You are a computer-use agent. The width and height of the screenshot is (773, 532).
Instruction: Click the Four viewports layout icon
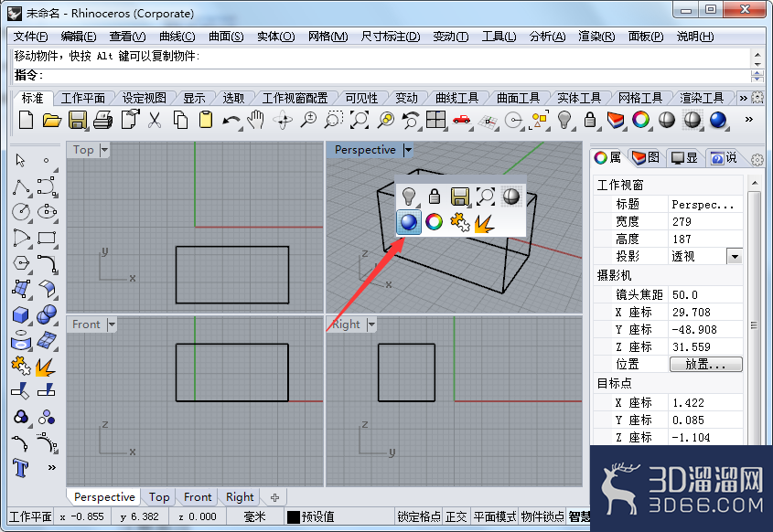pos(435,120)
